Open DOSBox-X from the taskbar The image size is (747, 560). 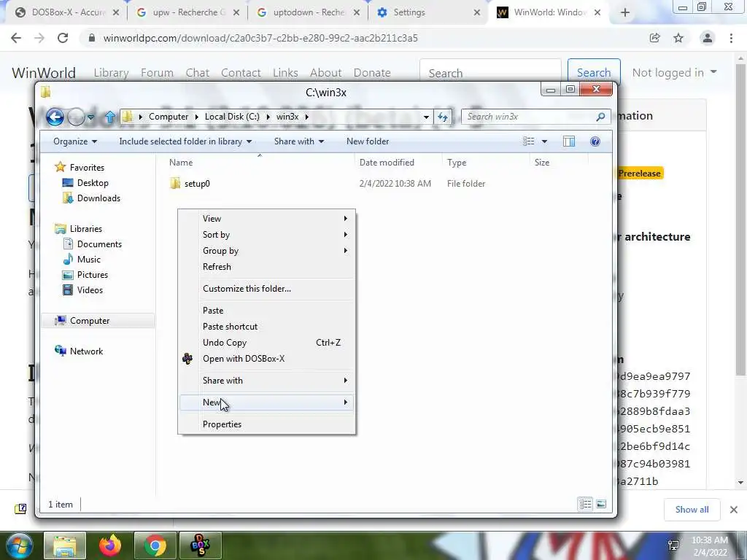(200, 545)
